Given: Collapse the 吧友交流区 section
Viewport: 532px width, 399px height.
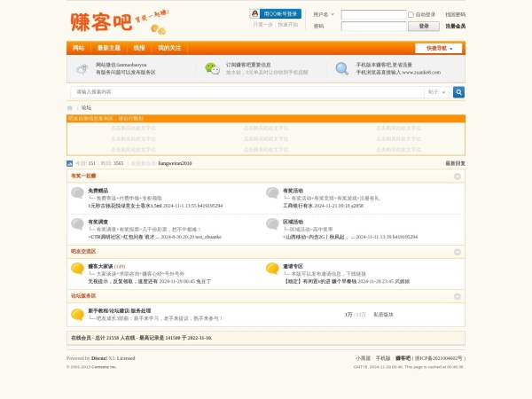Looking at the screenshot, I should tap(458, 252).
